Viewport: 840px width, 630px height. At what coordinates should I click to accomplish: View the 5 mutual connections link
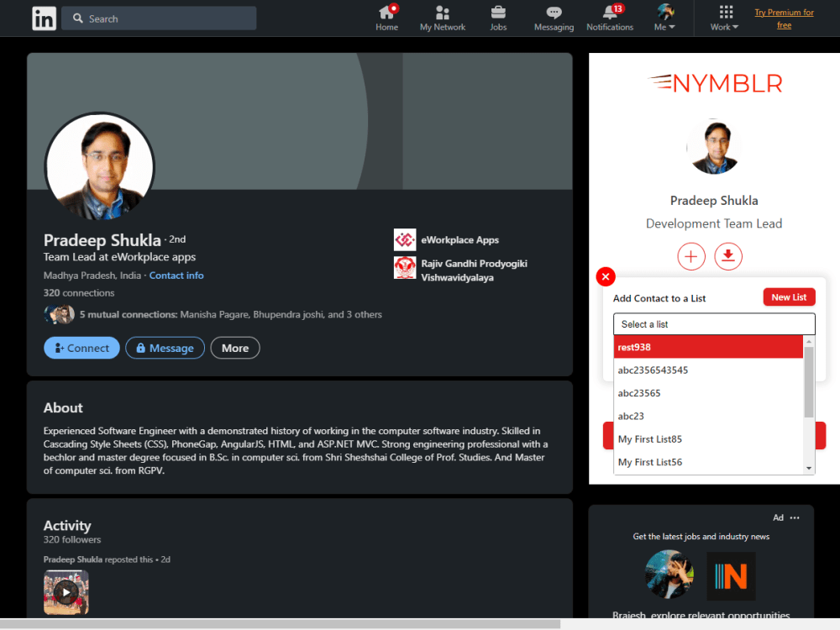230,314
